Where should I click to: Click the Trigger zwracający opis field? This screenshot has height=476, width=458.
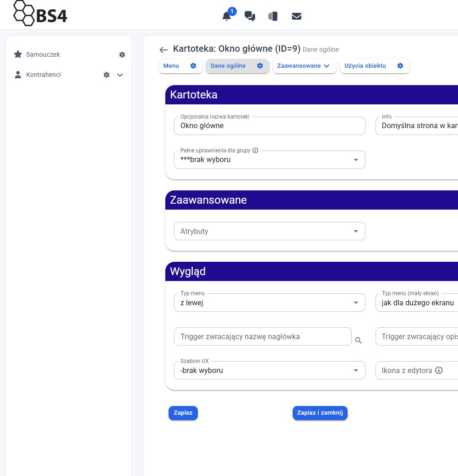click(417, 336)
